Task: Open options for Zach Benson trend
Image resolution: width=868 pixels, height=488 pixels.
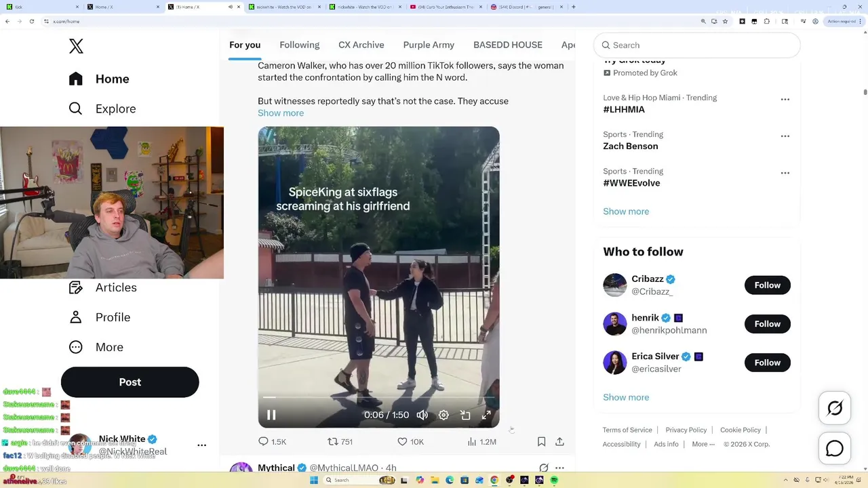Action: [785, 136]
